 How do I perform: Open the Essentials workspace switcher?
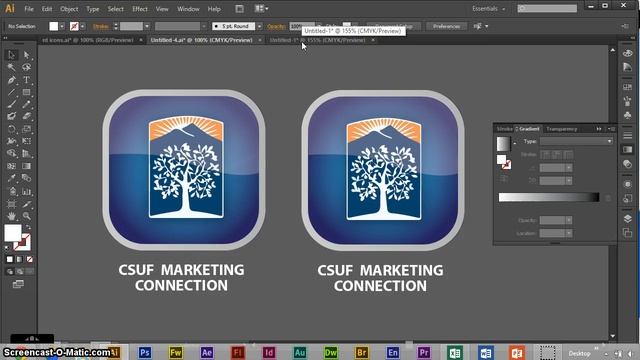pyautogui.click(x=489, y=9)
